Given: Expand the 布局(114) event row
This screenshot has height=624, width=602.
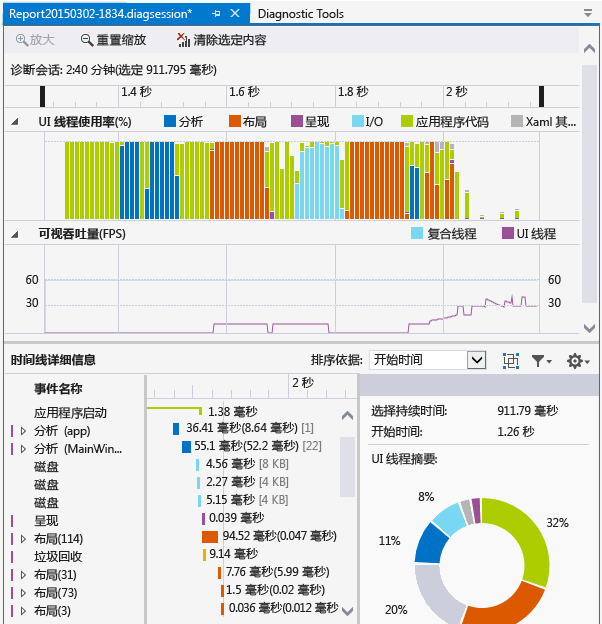Looking at the screenshot, I should click(23, 539).
